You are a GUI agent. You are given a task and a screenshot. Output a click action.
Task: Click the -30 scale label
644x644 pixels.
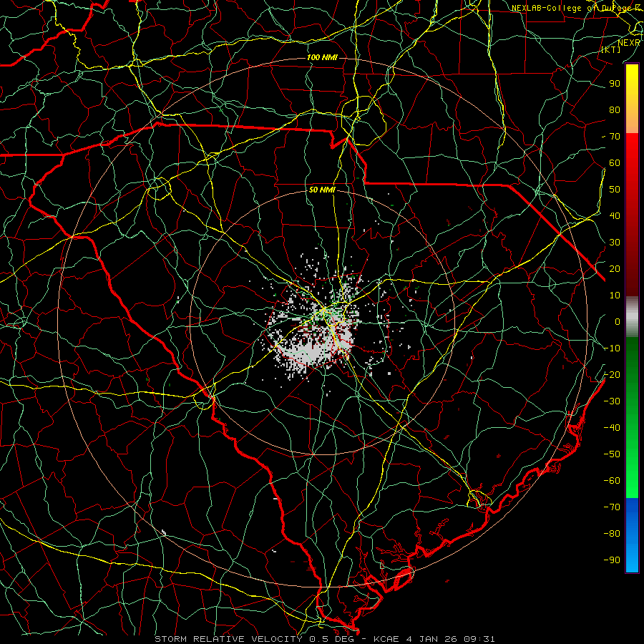click(x=612, y=401)
